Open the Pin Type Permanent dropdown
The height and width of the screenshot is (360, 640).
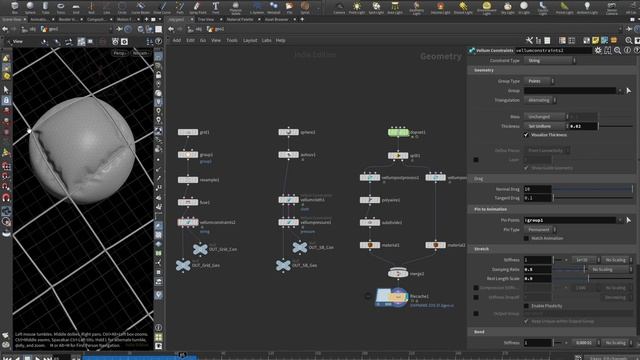540,229
